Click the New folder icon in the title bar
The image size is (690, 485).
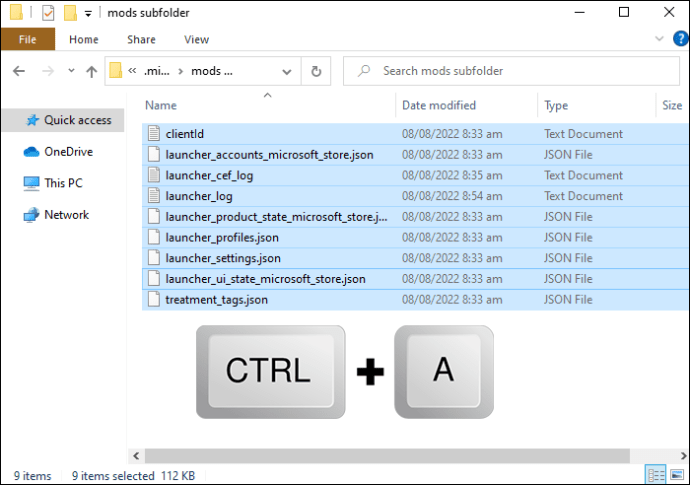[x=70, y=13]
